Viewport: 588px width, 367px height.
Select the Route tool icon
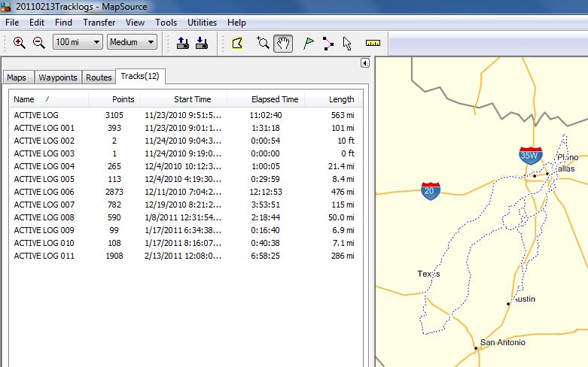[328, 44]
